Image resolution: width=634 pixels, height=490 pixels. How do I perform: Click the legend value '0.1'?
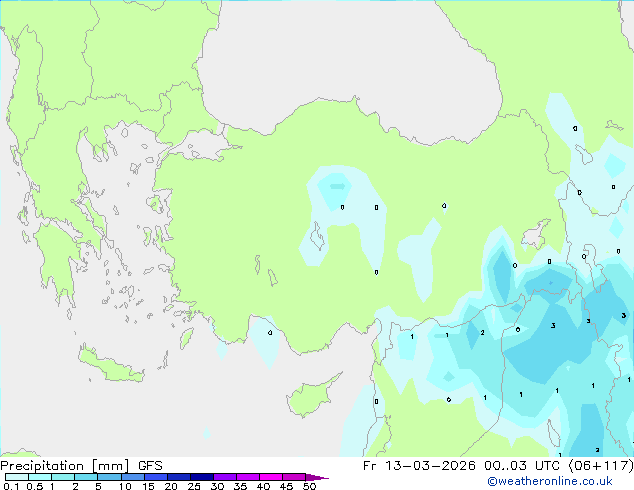coord(11,486)
